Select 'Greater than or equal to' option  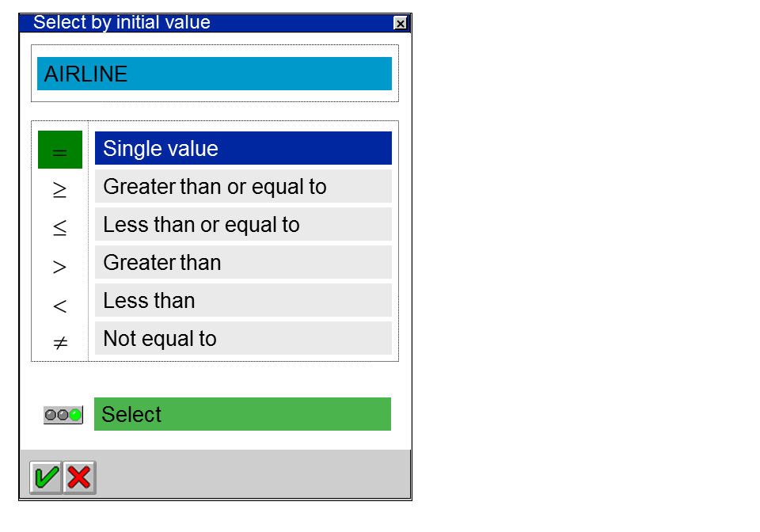(243, 186)
